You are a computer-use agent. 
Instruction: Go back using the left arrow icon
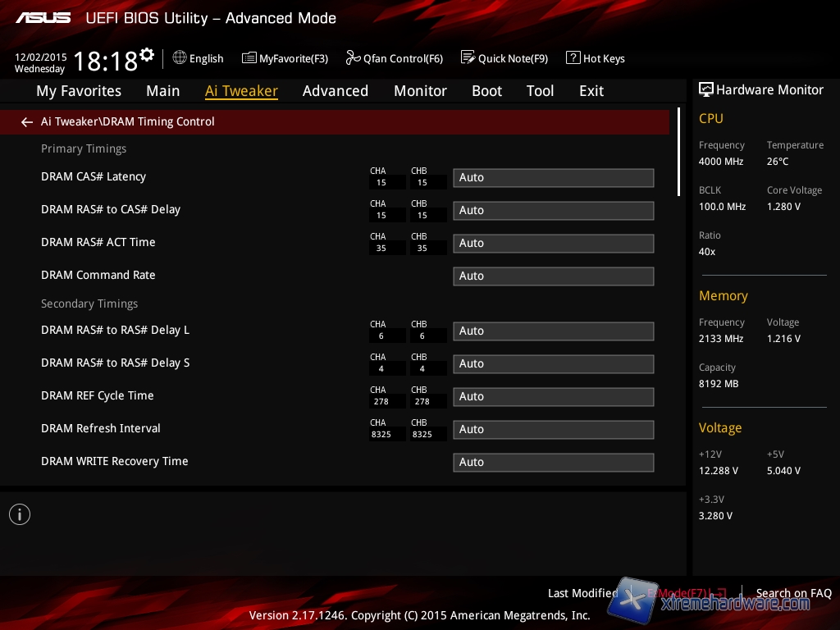click(x=27, y=122)
